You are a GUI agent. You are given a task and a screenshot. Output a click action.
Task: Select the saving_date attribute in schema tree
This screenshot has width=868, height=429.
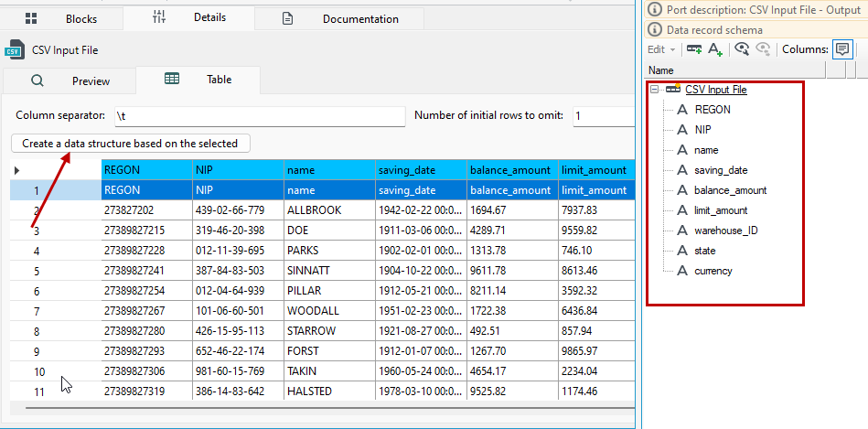721,170
